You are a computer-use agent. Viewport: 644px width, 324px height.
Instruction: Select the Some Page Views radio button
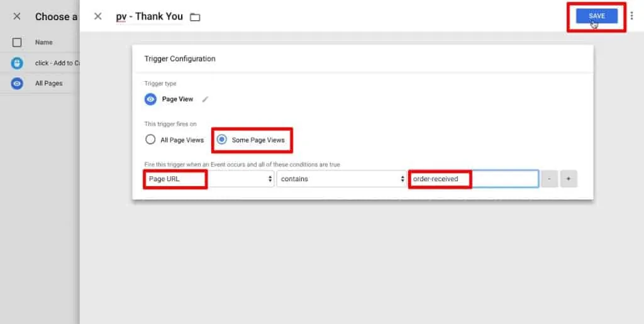coord(222,140)
